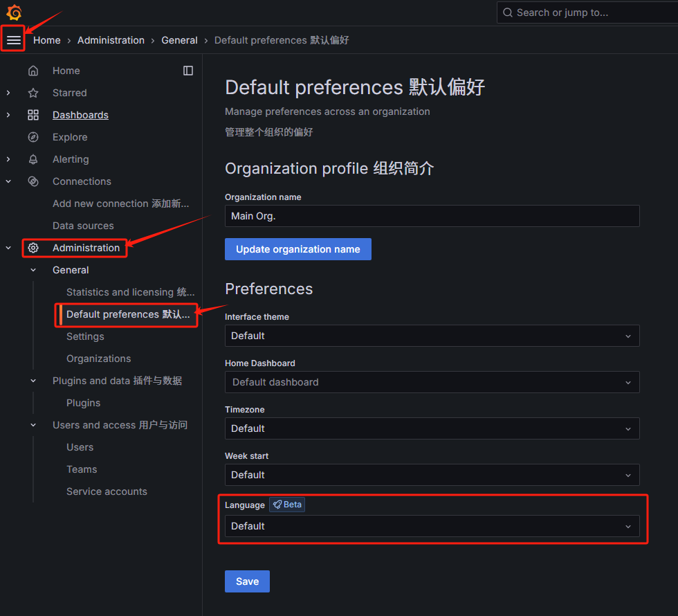
Task: Expand the Alerting section
Action: 8,159
